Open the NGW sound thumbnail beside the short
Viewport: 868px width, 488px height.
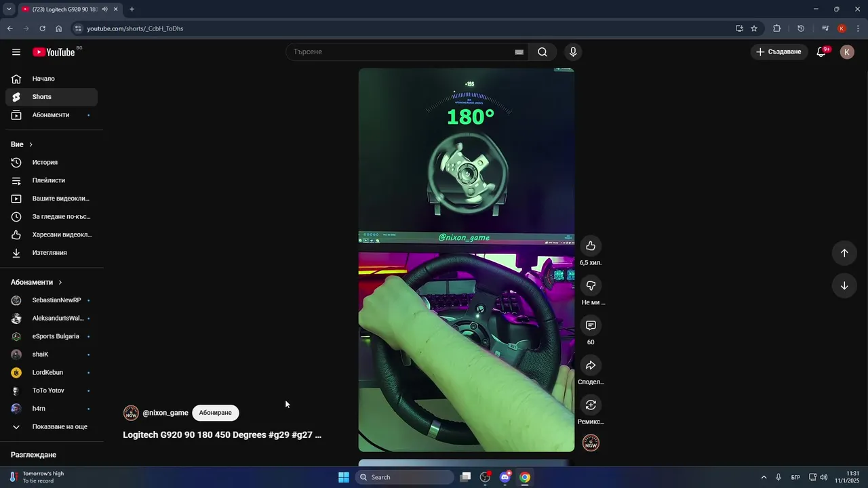591,443
